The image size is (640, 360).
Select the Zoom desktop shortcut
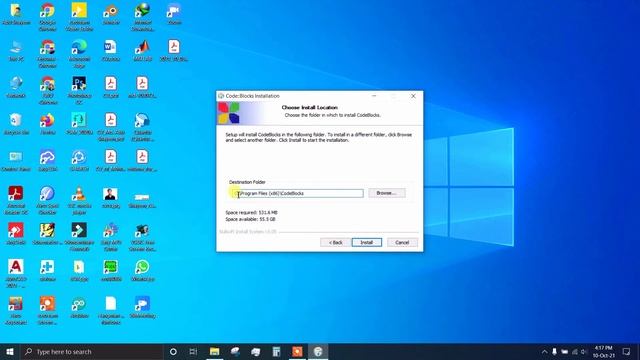(x=174, y=15)
